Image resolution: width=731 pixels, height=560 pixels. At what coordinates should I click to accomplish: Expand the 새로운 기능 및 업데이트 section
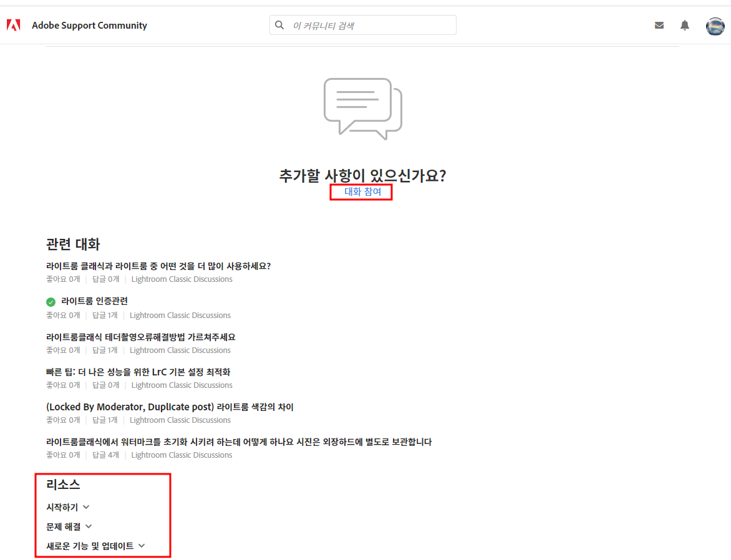pyautogui.click(x=95, y=546)
